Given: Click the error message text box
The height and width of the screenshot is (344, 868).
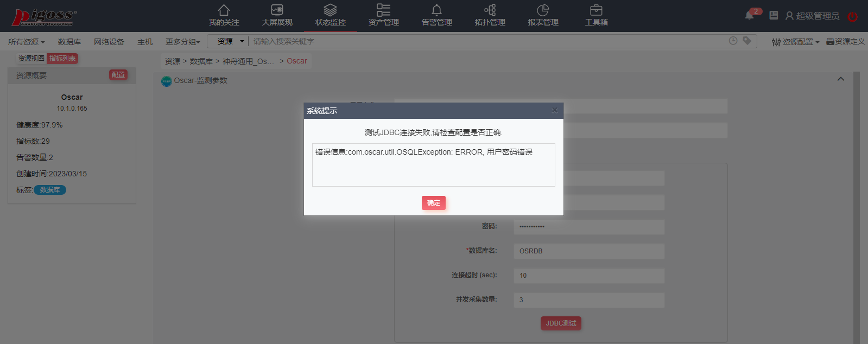Looking at the screenshot, I should pos(433,165).
